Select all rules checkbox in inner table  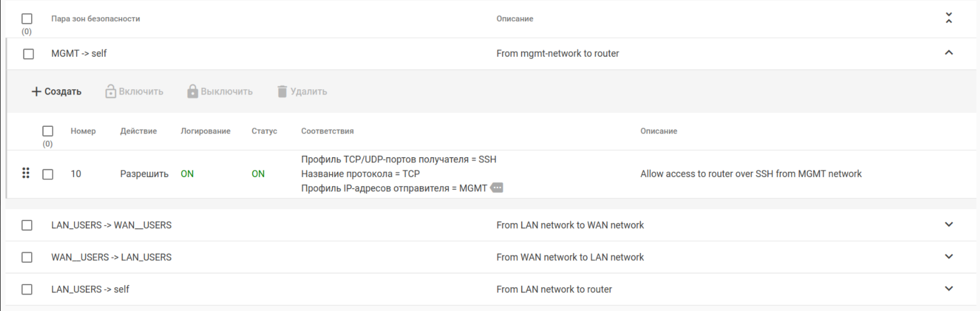tap(48, 131)
